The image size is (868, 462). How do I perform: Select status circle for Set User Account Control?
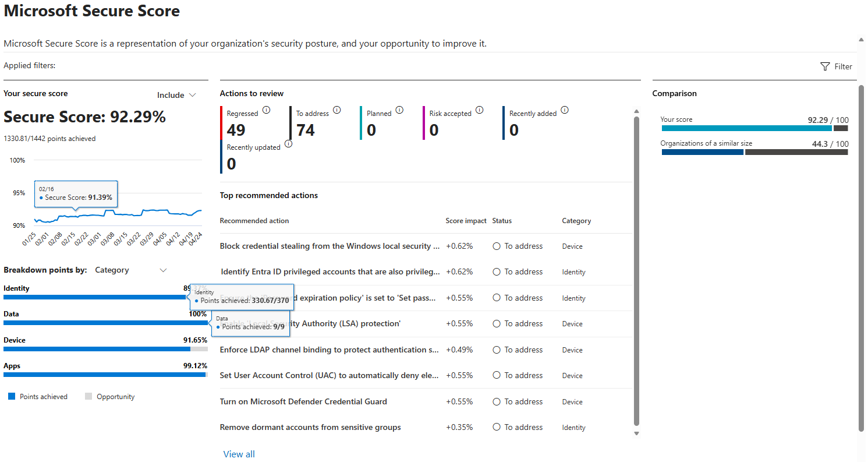click(497, 376)
